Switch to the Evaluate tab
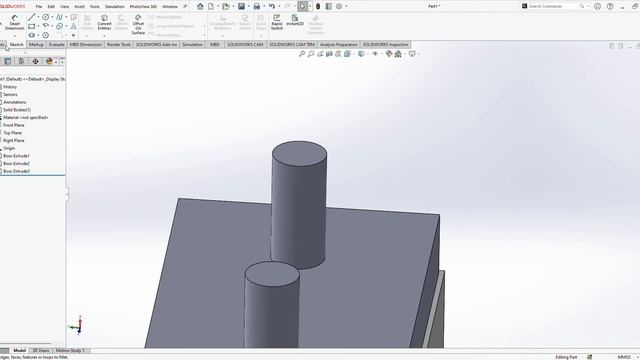The height and width of the screenshot is (360, 640). [56, 44]
